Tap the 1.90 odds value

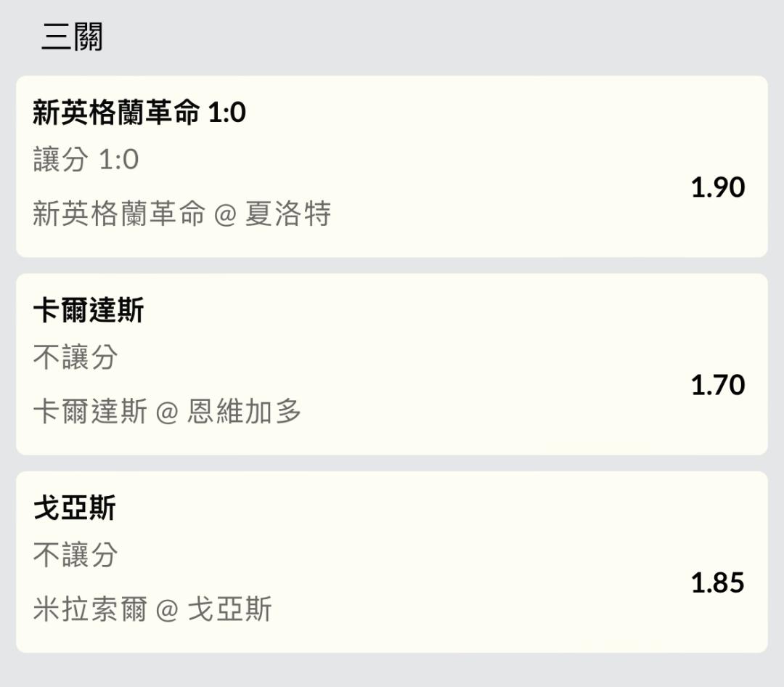717,187
